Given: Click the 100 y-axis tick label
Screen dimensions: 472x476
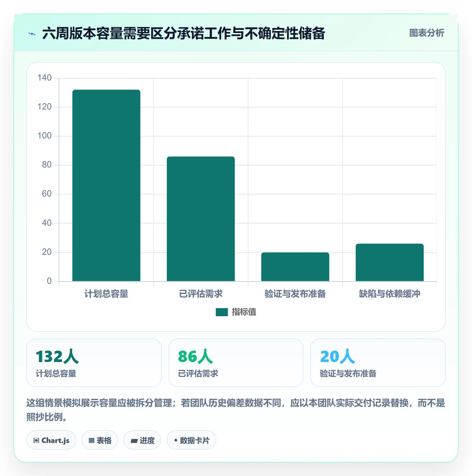Looking at the screenshot, I should [x=45, y=136].
